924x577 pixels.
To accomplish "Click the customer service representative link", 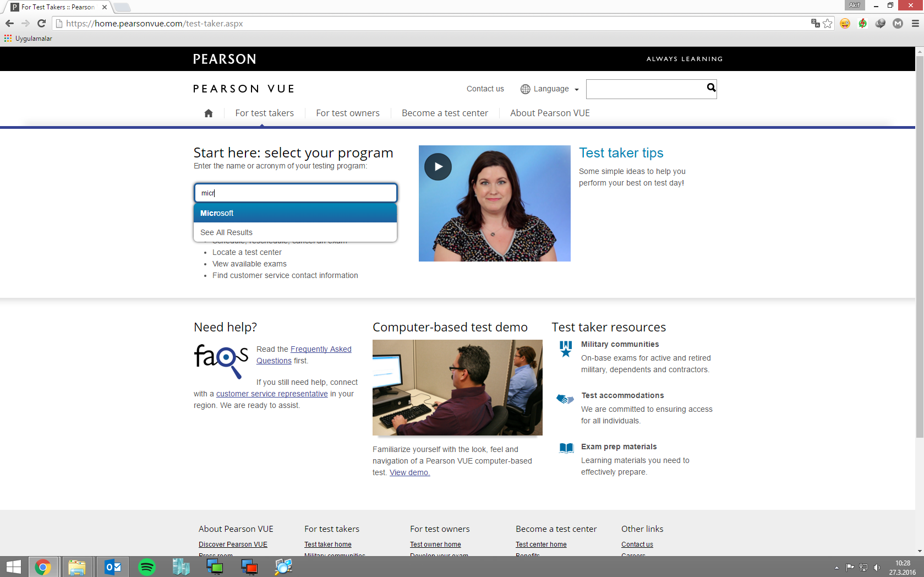I will (272, 394).
